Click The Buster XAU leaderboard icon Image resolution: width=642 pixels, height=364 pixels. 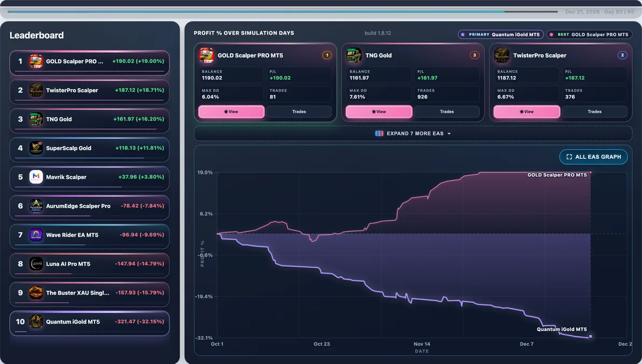tap(36, 293)
